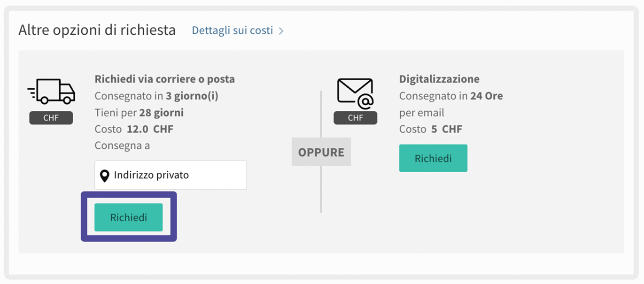This screenshot has height=284, width=644.
Task: Click the Consegna a label
Action: [122, 146]
